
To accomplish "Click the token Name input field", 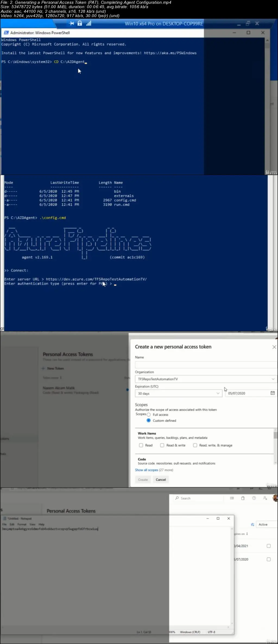I will tap(206, 365).
